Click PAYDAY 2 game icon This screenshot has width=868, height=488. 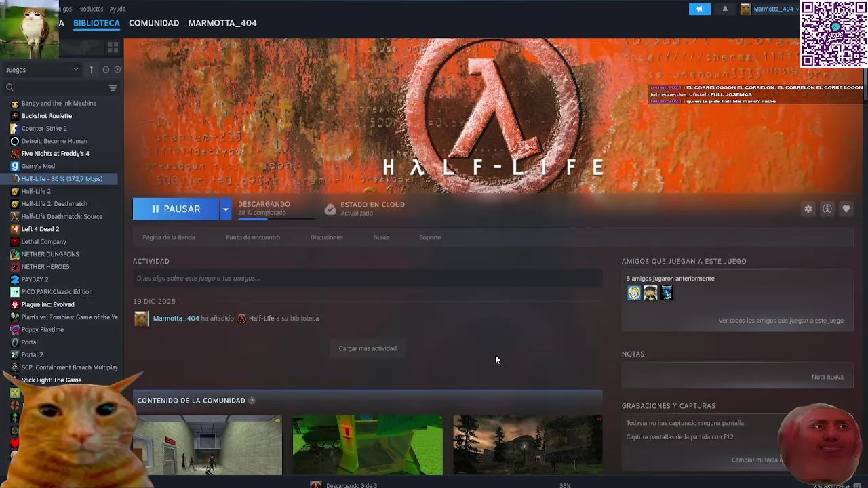coord(15,279)
